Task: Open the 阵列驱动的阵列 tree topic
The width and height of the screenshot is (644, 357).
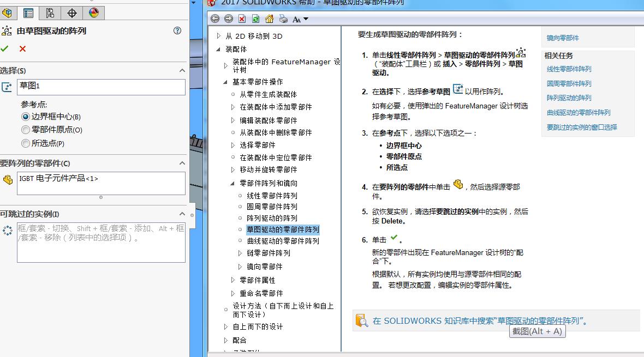Action: [x=272, y=219]
